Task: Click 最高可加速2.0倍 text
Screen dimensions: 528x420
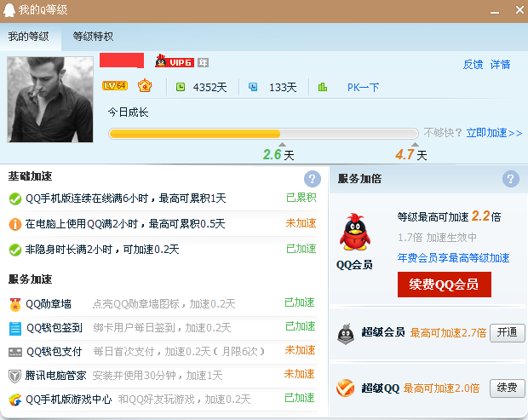Action: tap(441, 388)
